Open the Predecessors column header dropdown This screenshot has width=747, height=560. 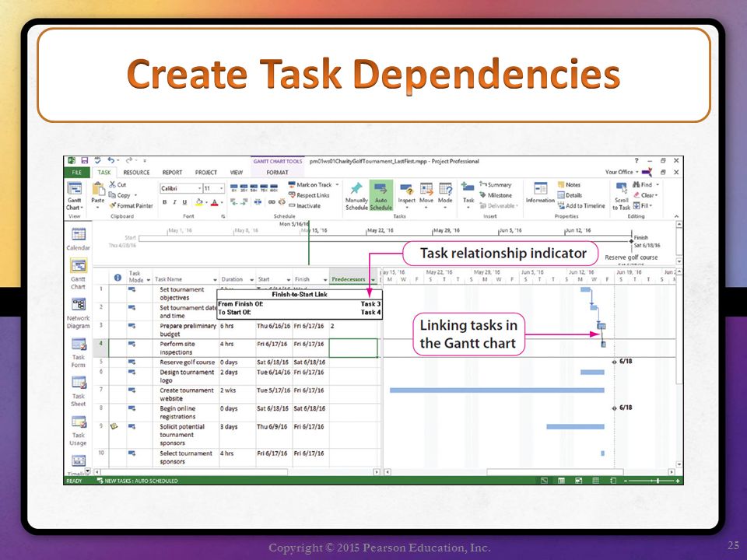pos(373,279)
